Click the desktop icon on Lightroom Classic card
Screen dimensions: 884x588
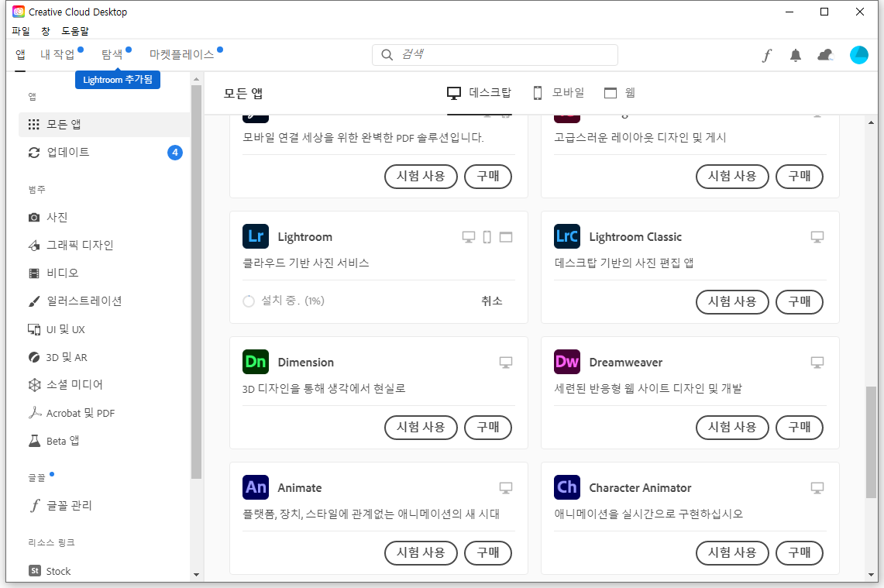point(817,237)
